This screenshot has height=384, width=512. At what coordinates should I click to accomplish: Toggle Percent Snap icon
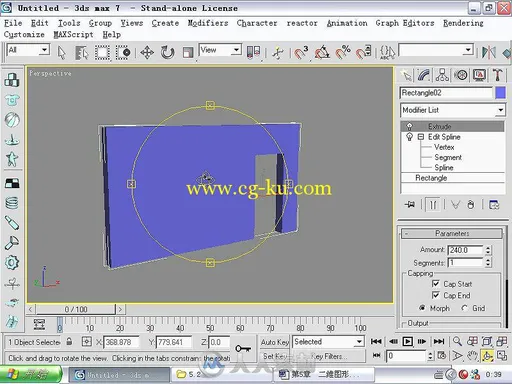(x=343, y=53)
